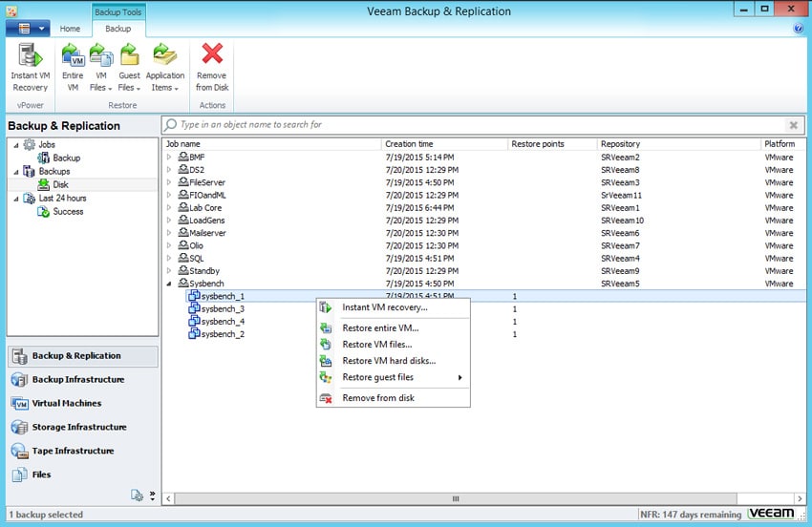Open the Restore guest files submenu
This screenshot has width=812, height=527.
(393, 377)
